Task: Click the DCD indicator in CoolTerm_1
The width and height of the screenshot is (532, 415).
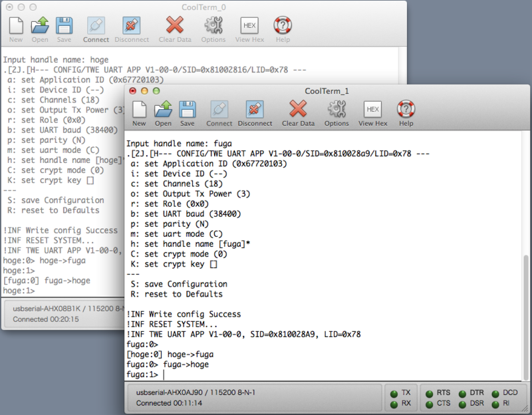Action: (x=495, y=394)
